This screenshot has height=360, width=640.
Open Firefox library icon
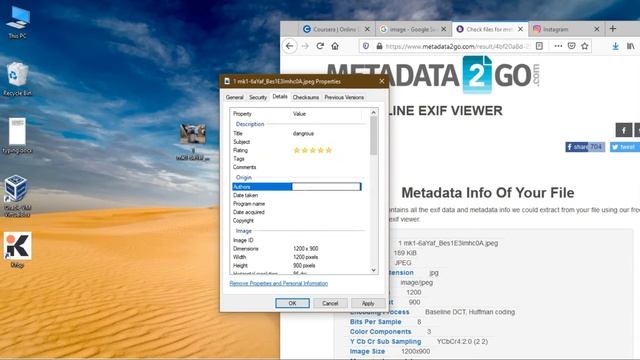pyautogui.click(x=631, y=46)
